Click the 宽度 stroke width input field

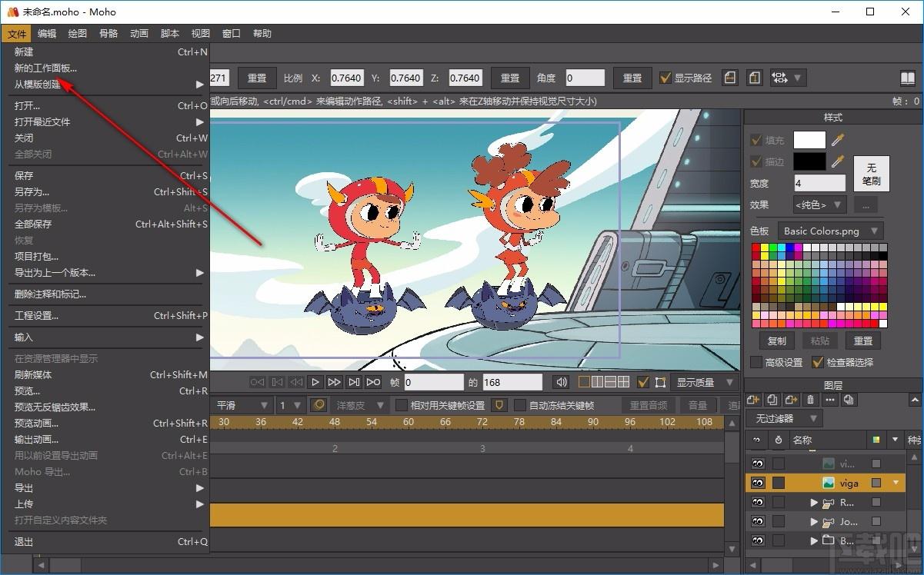[x=819, y=183]
